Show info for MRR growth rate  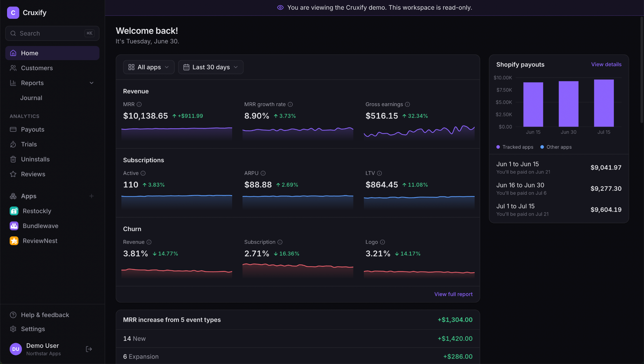[x=290, y=104]
